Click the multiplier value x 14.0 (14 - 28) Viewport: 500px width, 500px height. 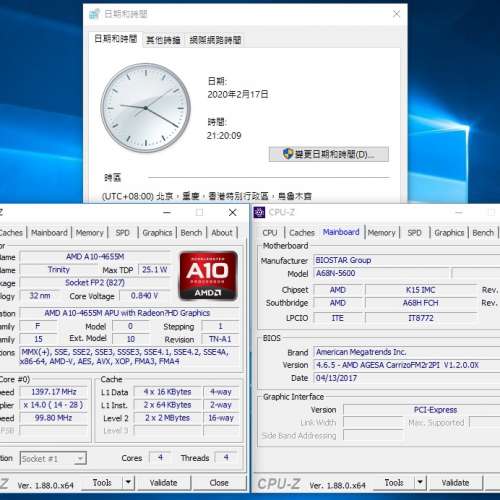pos(54,405)
